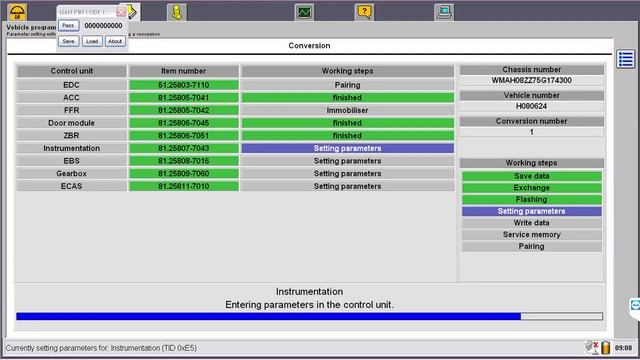Click item number 51.25803-7110

pyautogui.click(x=184, y=85)
